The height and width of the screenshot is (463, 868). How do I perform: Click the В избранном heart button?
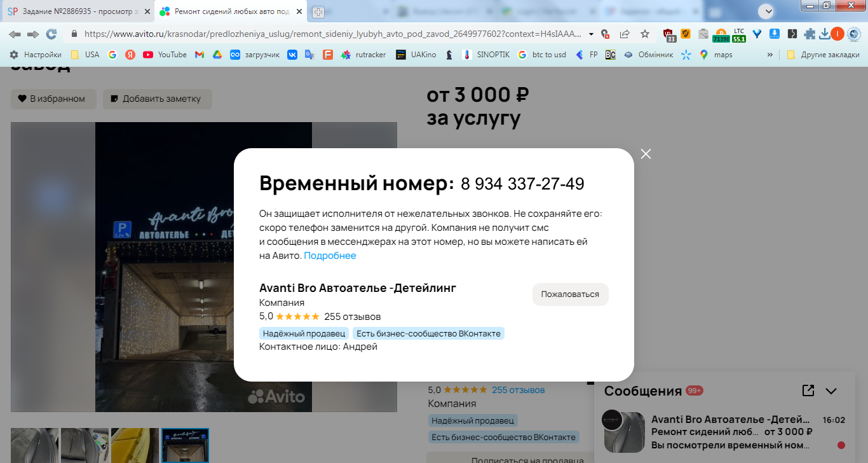[53, 99]
